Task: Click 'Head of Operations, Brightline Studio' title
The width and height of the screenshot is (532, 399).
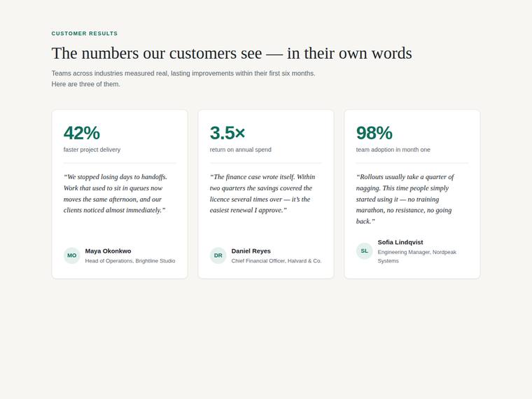Action: tap(130, 261)
